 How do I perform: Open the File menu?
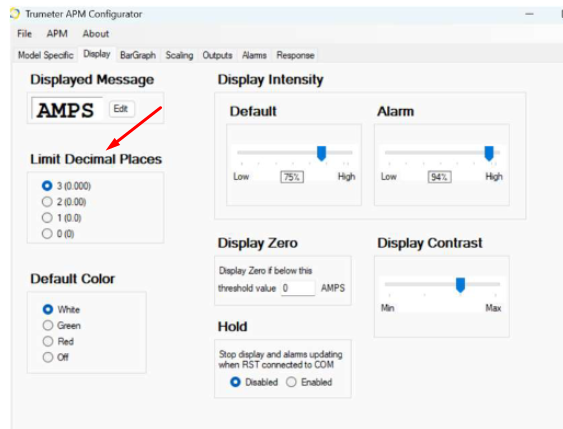pos(24,34)
